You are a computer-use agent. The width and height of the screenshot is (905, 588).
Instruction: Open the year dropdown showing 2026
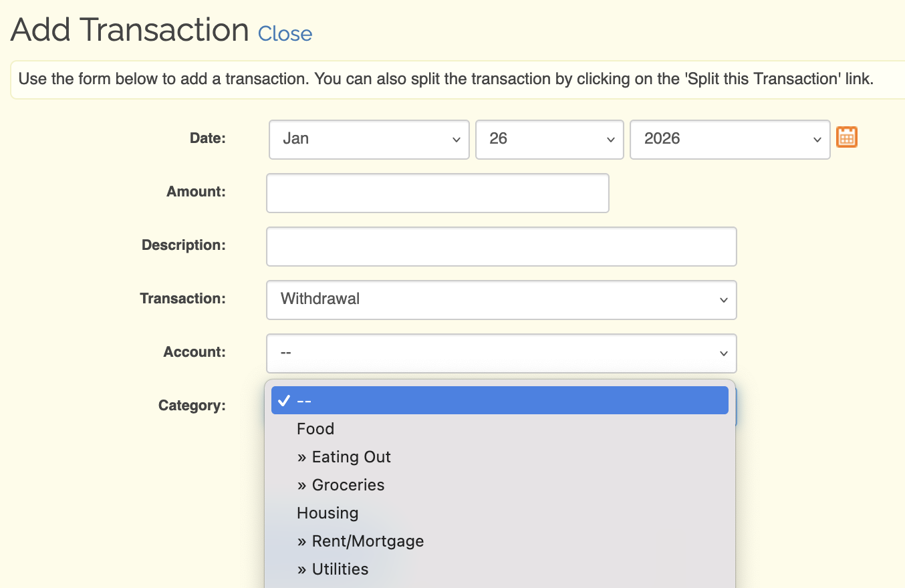[x=730, y=139]
